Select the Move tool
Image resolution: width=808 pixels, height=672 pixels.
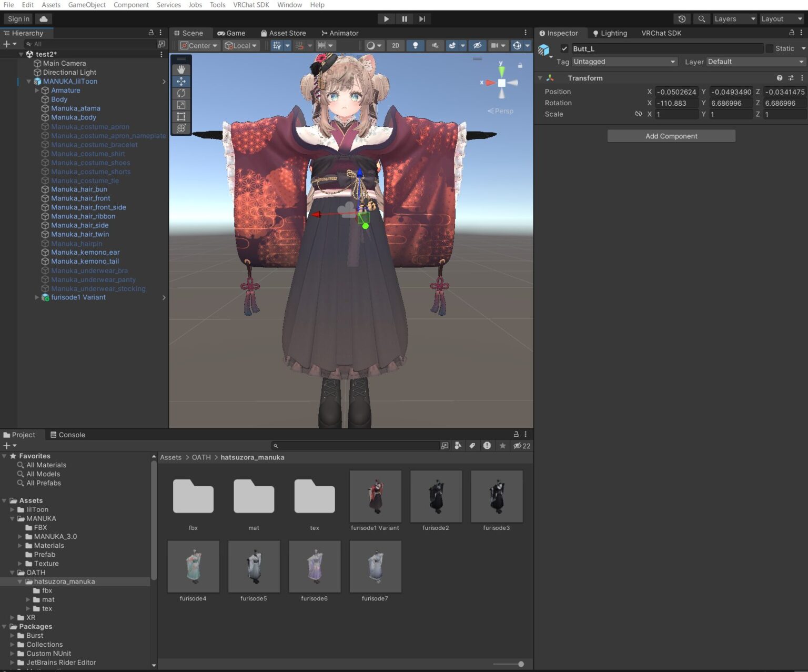[181, 81]
